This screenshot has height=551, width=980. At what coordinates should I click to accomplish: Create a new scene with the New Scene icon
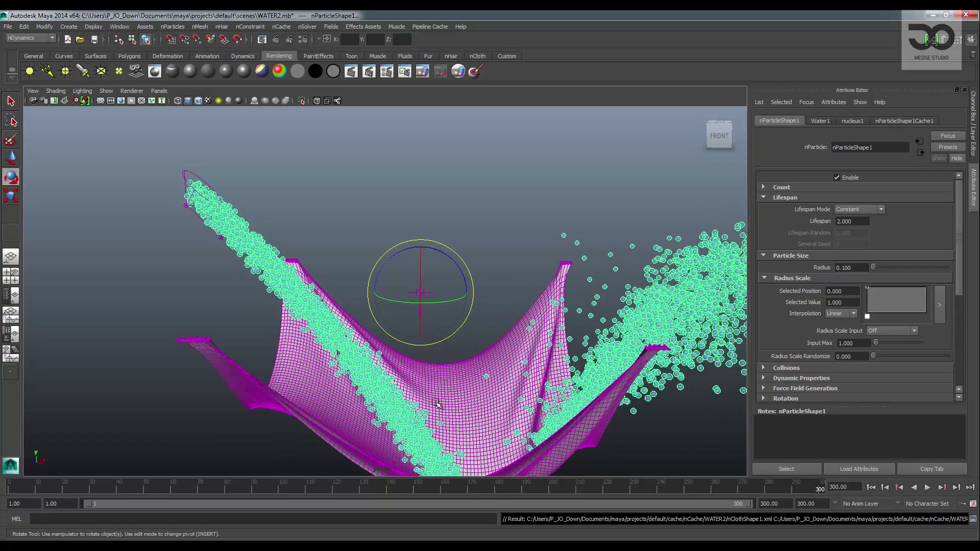point(67,39)
